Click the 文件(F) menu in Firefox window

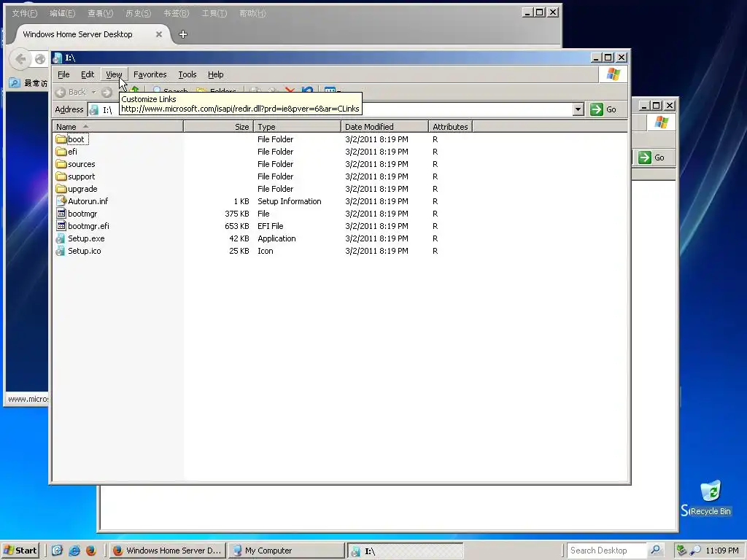[24, 13]
